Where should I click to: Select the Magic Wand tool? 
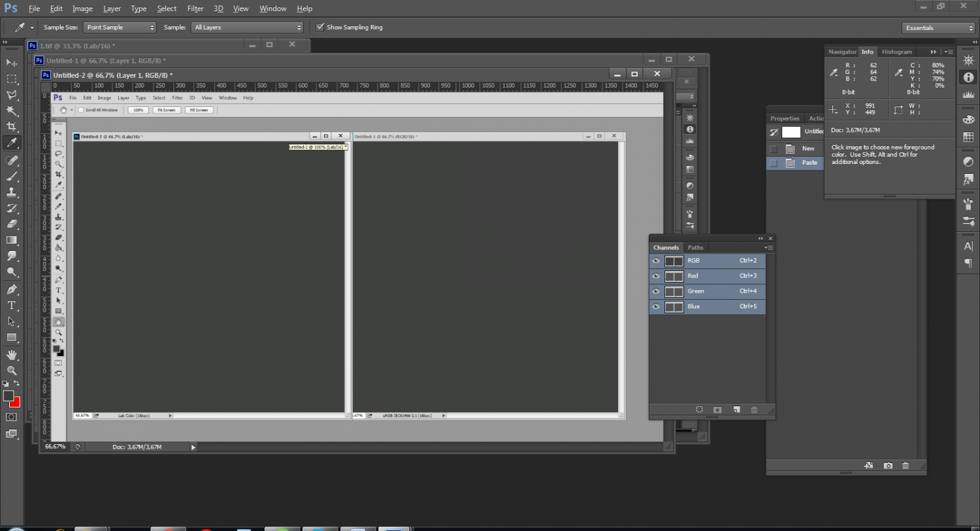(x=12, y=111)
